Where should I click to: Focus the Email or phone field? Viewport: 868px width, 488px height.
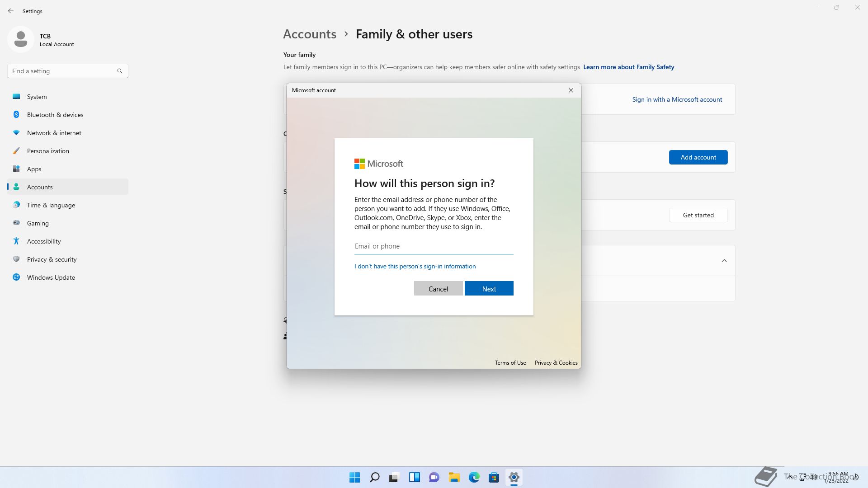click(434, 246)
